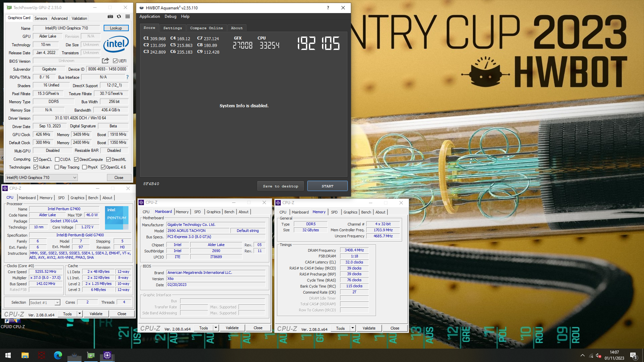Click Tools button in CPU-Z CPU window
This screenshot has width=644, height=362.
(x=67, y=314)
